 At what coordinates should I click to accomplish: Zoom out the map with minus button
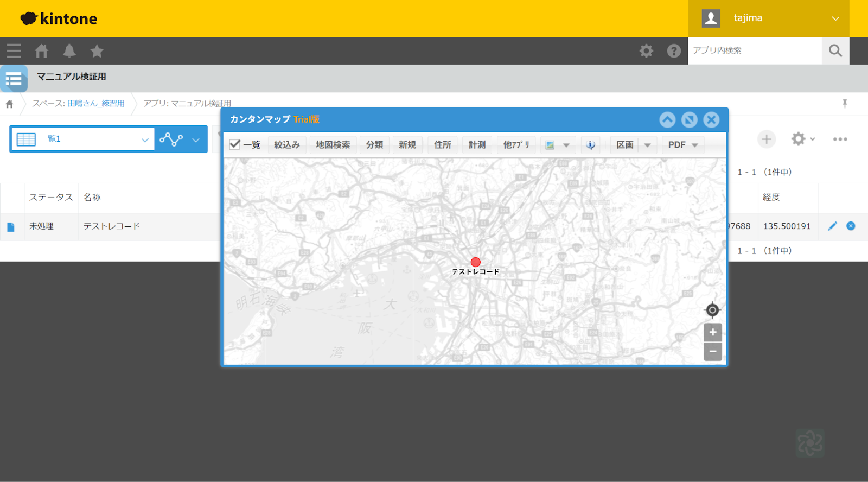coord(713,351)
